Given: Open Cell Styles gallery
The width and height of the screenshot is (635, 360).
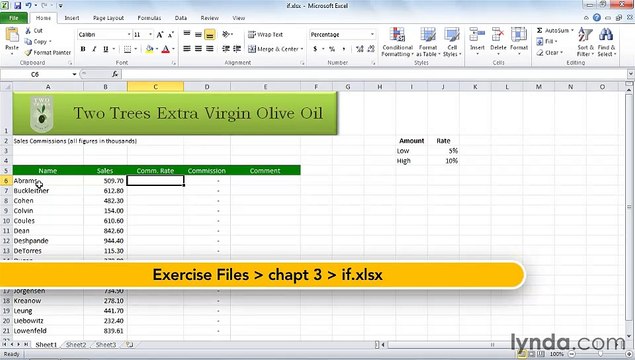Looking at the screenshot, I should tap(452, 42).
